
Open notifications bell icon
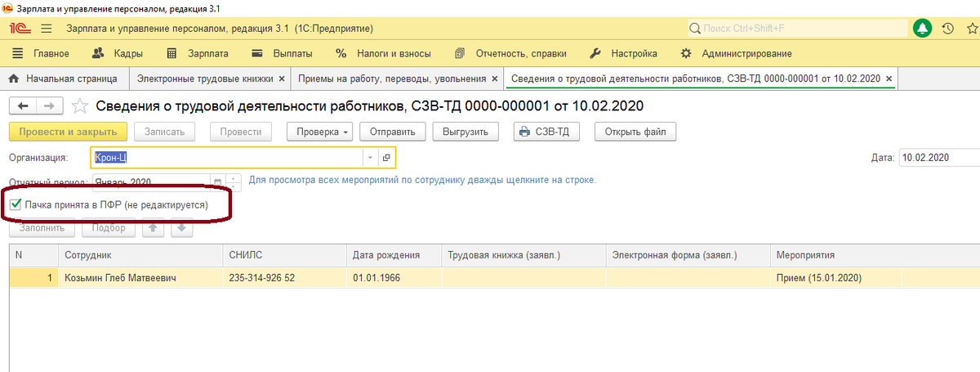[x=923, y=29]
